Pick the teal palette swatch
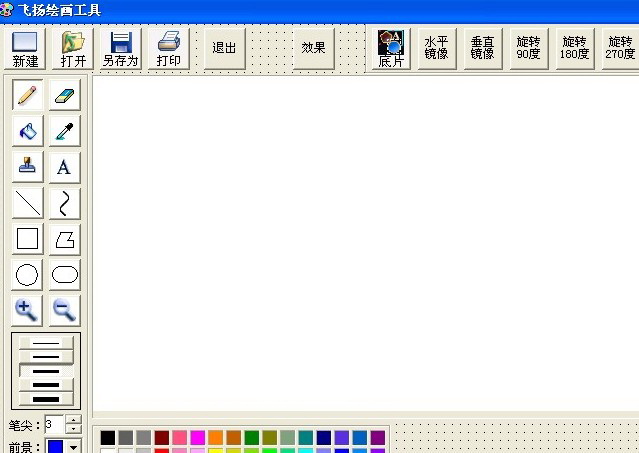 click(x=306, y=438)
